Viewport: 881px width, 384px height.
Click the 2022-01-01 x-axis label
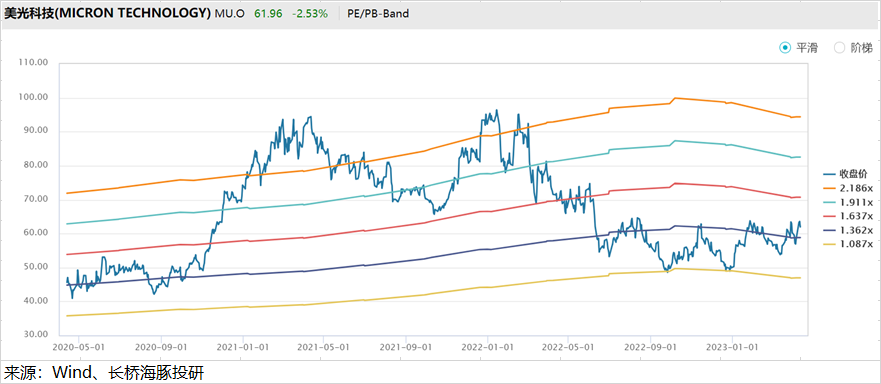pyautogui.click(x=487, y=347)
